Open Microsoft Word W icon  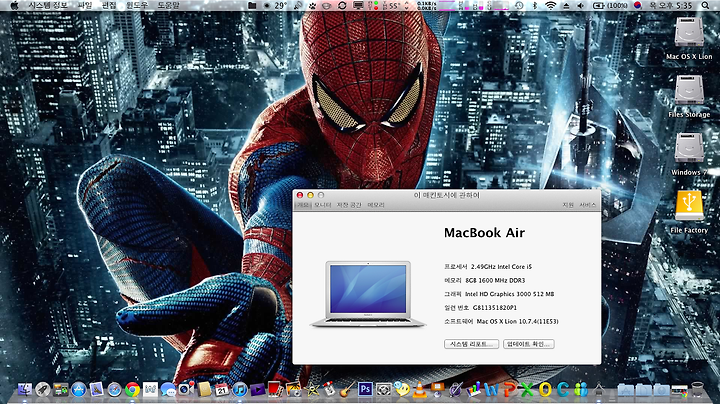point(491,390)
